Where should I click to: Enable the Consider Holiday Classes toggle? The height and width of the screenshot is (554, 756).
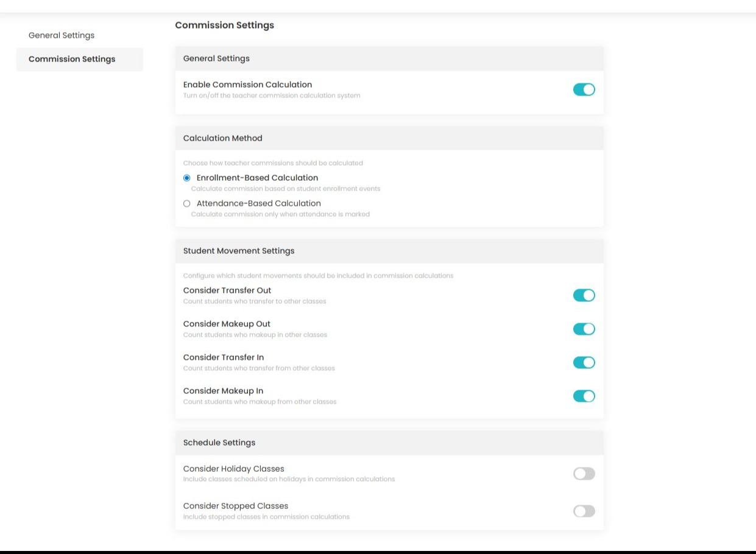tap(584, 474)
